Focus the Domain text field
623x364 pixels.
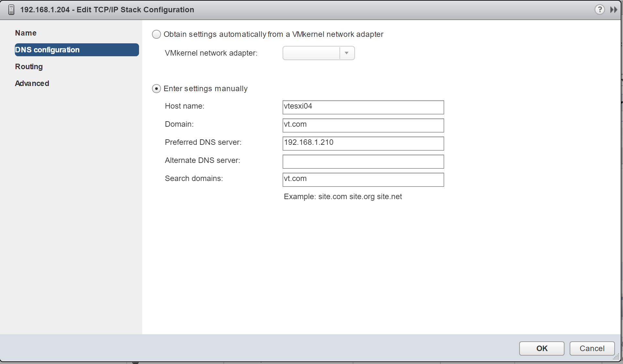point(363,125)
